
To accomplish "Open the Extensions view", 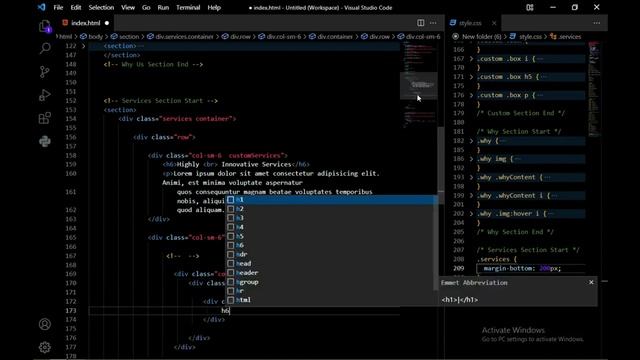I will [44, 118].
